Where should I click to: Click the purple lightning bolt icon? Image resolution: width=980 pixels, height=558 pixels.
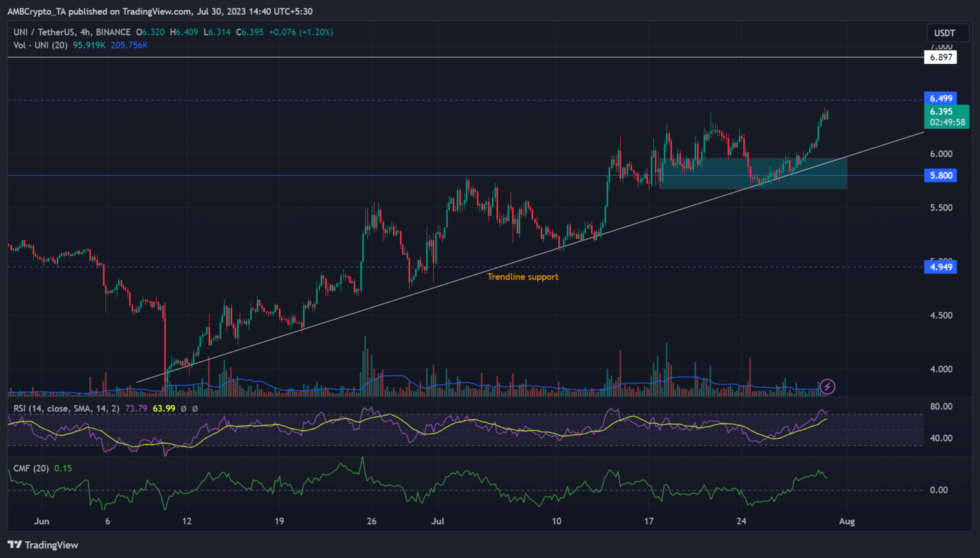(827, 386)
